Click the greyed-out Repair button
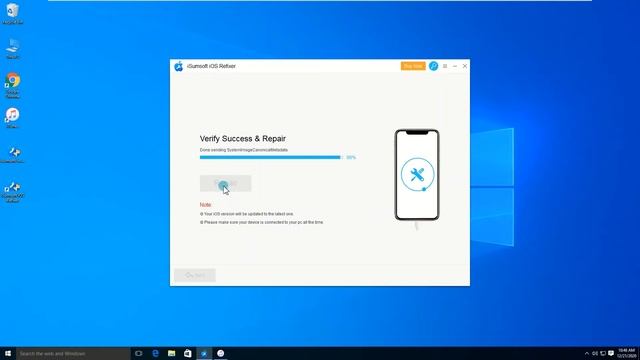This screenshot has height=360, width=640. (x=225, y=183)
